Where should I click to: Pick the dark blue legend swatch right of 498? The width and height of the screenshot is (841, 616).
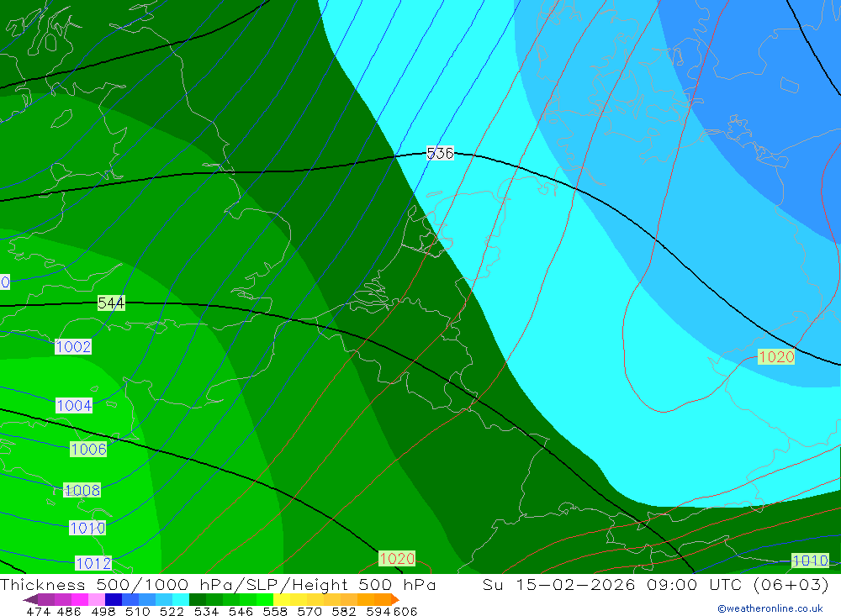114,599
